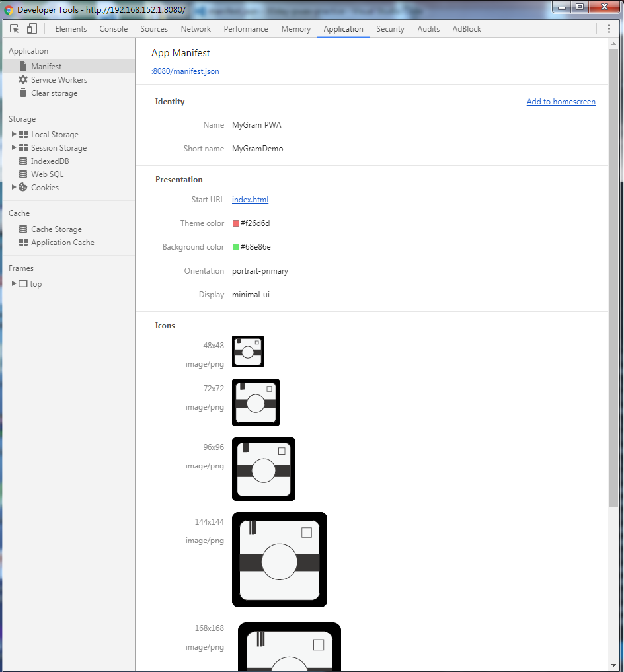The height and width of the screenshot is (672, 624).
Task: Open the :8080/manifest.json link
Action: 185,71
